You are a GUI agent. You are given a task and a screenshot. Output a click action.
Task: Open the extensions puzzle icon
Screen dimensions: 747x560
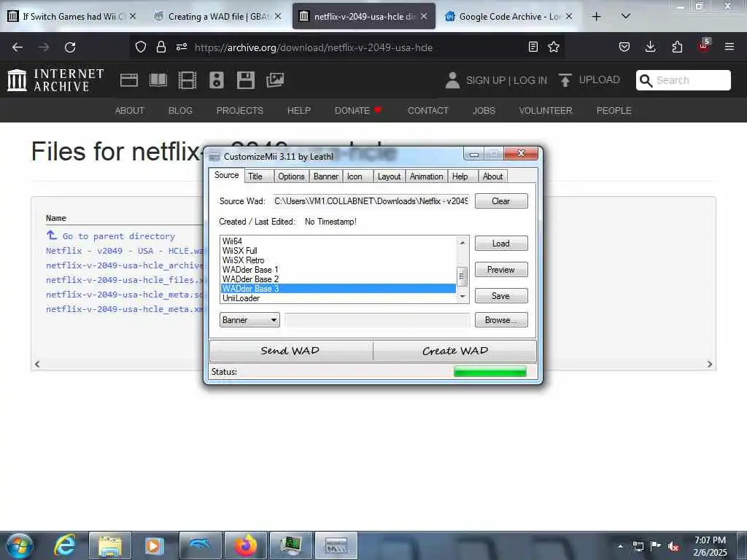(x=677, y=47)
